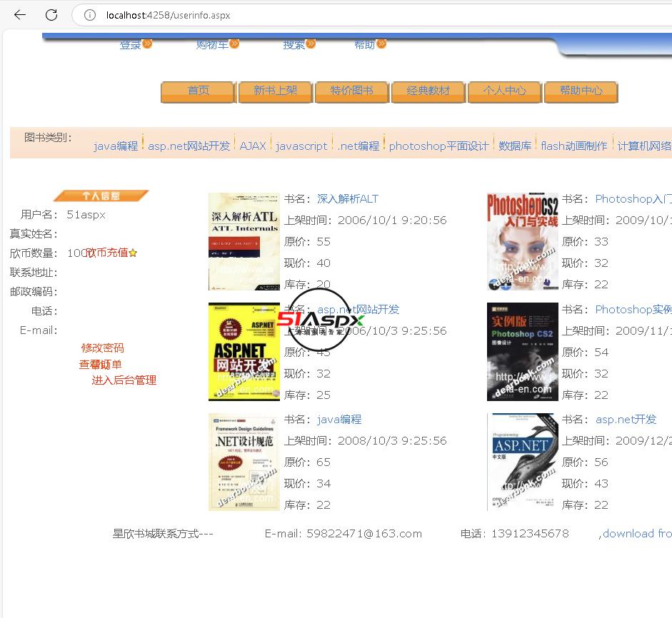Image resolution: width=672 pixels, height=618 pixels.
Task: Click the arrow icon beside 搜索
Action: point(311,44)
